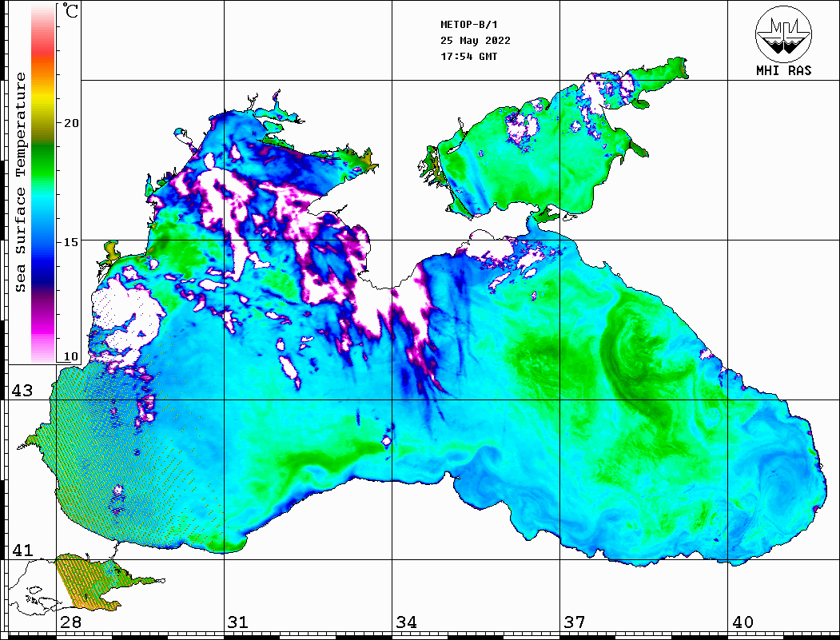Image resolution: width=840 pixels, height=640 pixels.
Task: Click latitude label '41'
Action: [22, 550]
